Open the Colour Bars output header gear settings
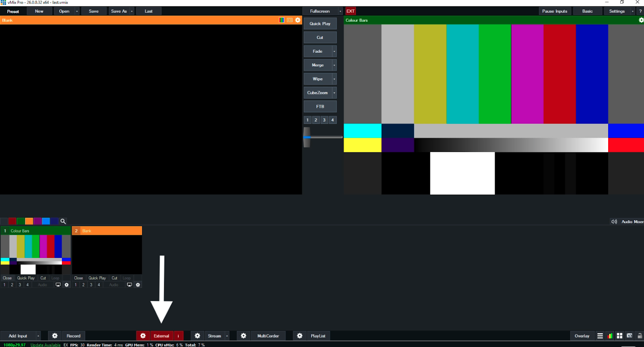The image size is (644, 347). click(641, 20)
